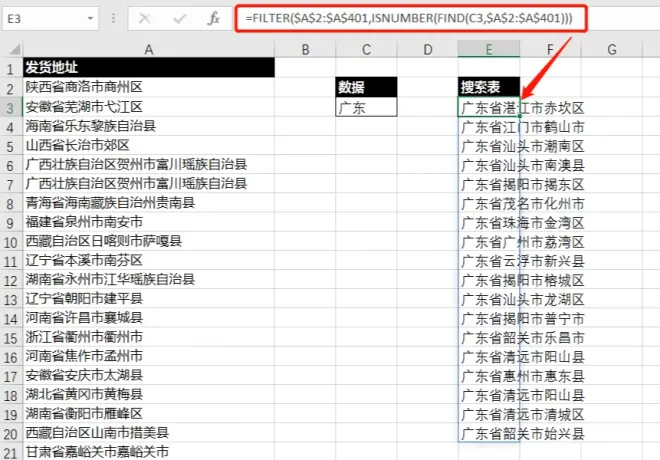This screenshot has height=460, width=660.
Task: Click result 广东省韶关市始兴县
Action: click(x=489, y=433)
